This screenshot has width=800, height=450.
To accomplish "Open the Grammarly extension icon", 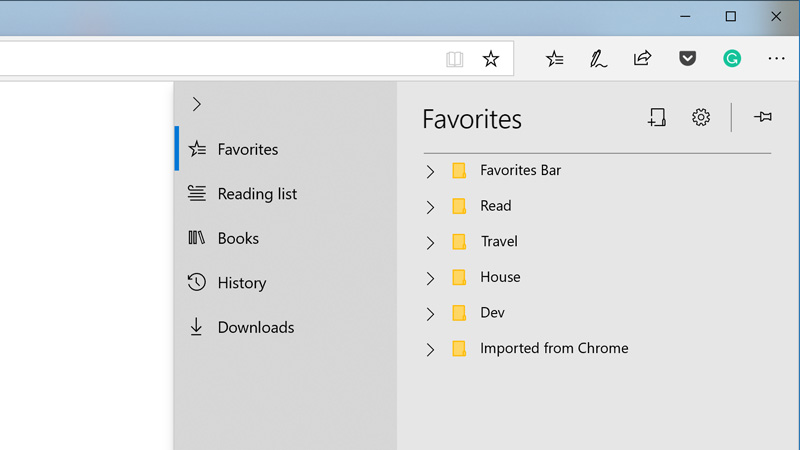I will click(x=732, y=59).
